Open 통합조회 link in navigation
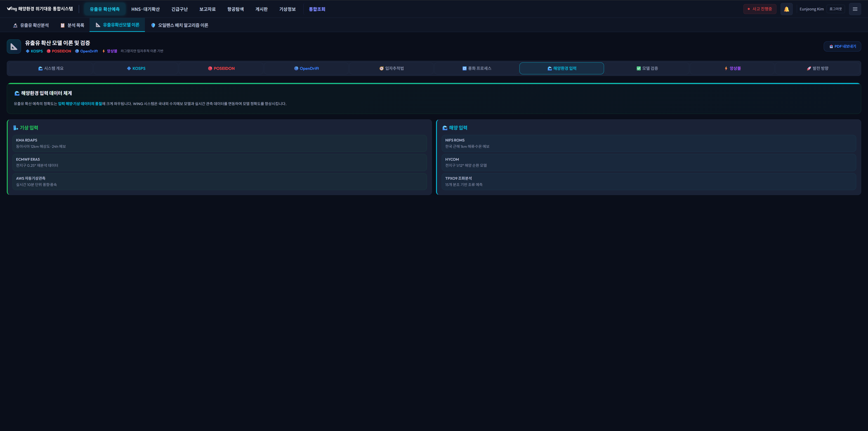The height and width of the screenshot is (431, 868). tap(317, 9)
